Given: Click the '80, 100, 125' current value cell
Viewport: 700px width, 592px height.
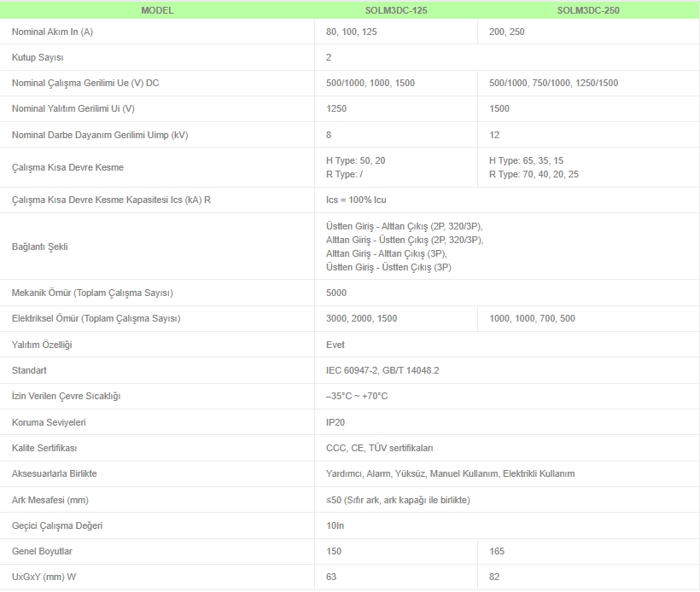Looking at the screenshot, I should click(352, 32).
